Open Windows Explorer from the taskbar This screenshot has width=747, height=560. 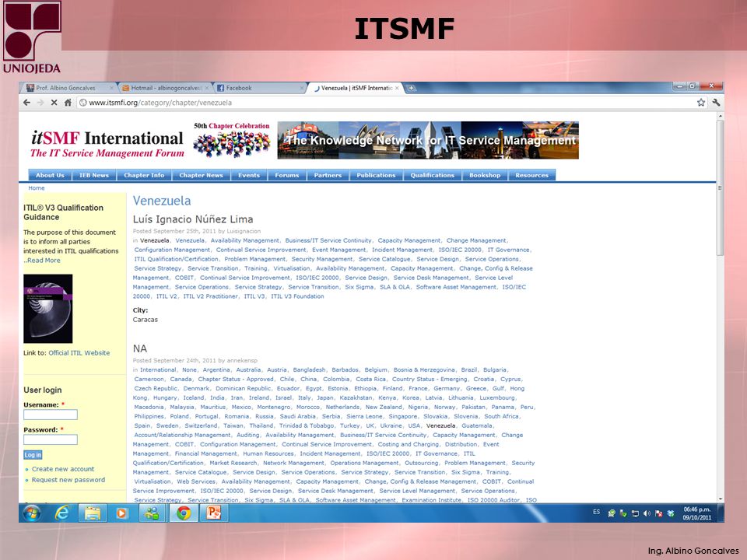click(x=93, y=513)
